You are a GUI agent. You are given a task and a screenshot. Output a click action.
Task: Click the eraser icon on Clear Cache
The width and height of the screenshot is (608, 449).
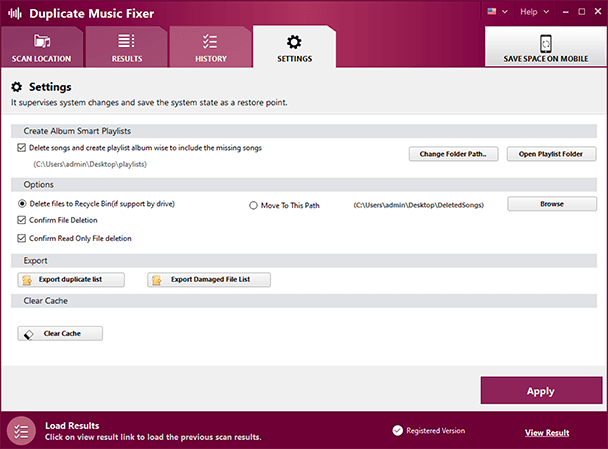click(x=29, y=334)
